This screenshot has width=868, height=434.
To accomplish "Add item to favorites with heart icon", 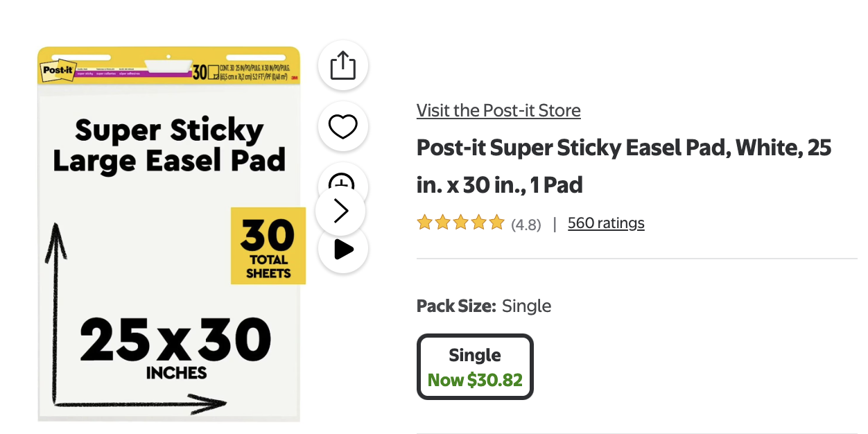I will [x=342, y=126].
